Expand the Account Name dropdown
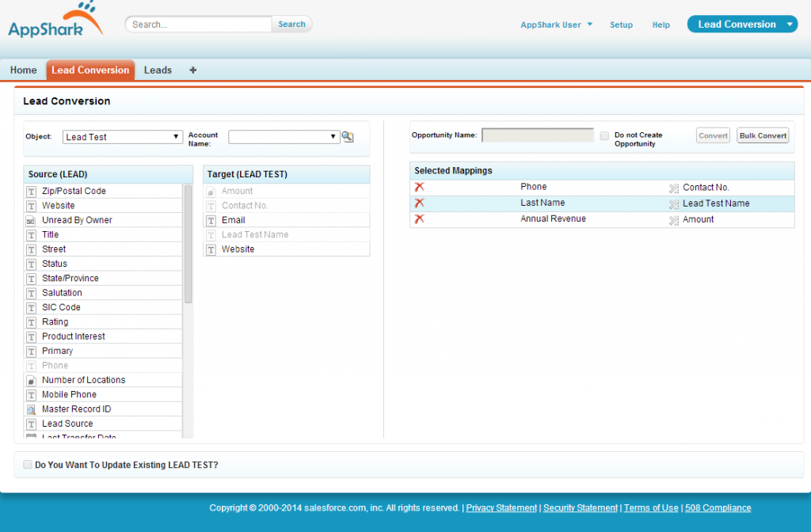811x532 pixels. pyautogui.click(x=284, y=137)
